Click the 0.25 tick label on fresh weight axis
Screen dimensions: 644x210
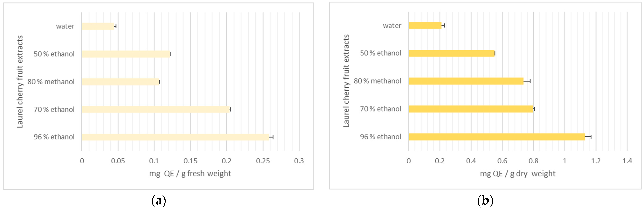[x=263, y=161]
